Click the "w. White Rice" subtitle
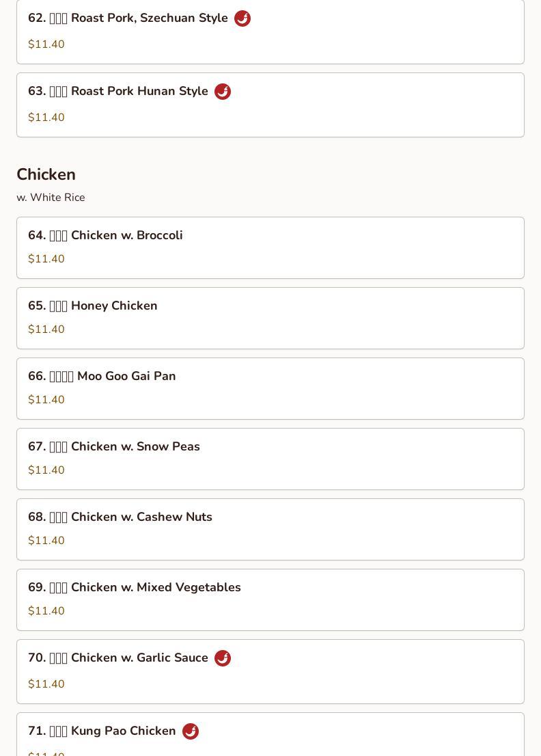 (x=51, y=198)
